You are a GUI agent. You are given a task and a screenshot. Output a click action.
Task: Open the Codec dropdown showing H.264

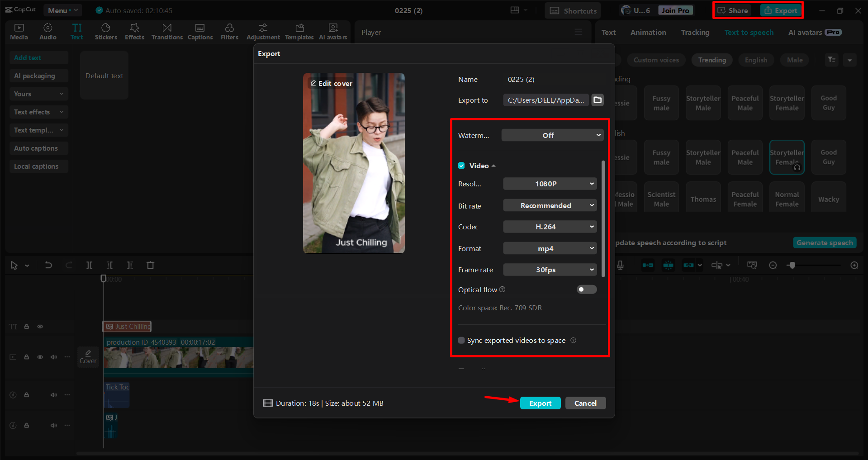click(550, 227)
